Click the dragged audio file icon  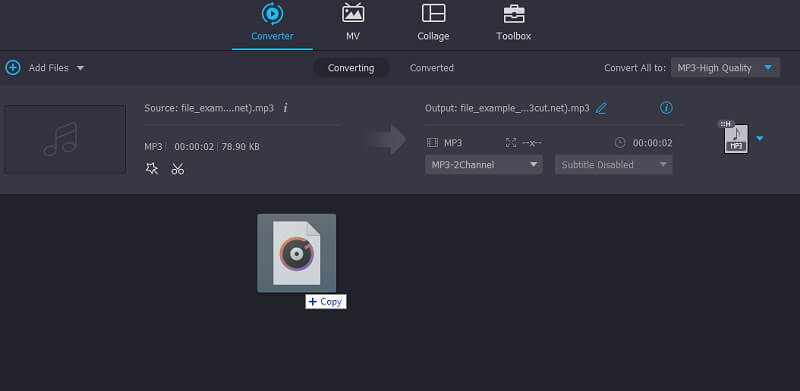[x=296, y=253]
